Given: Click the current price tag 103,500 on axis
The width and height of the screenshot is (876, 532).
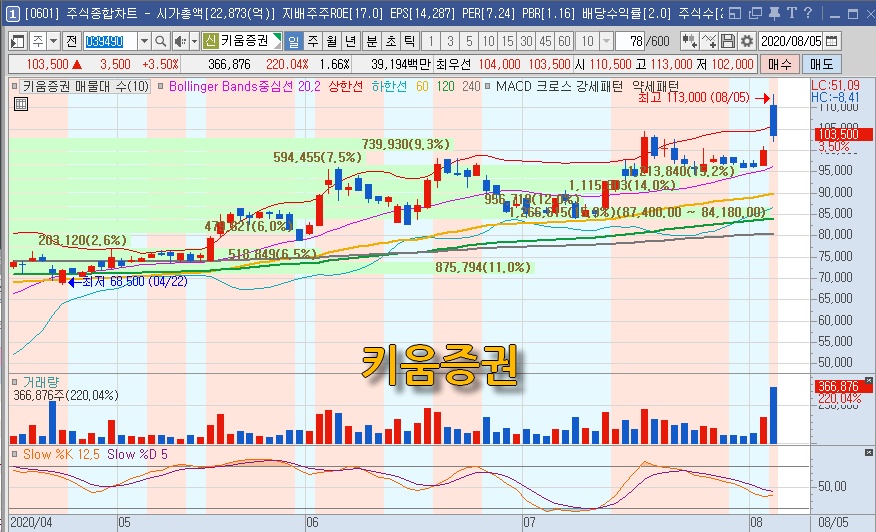Looking at the screenshot, I should [x=842, y=134].
